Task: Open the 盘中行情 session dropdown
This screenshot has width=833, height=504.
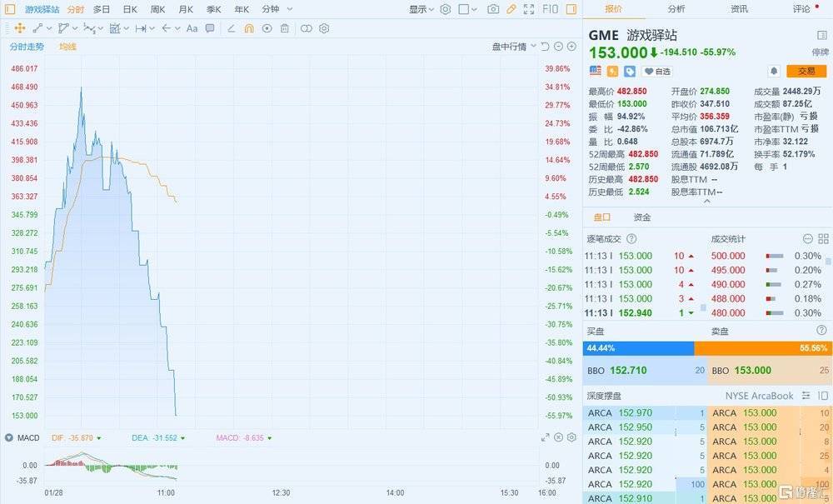Action: tap(514, 47)
